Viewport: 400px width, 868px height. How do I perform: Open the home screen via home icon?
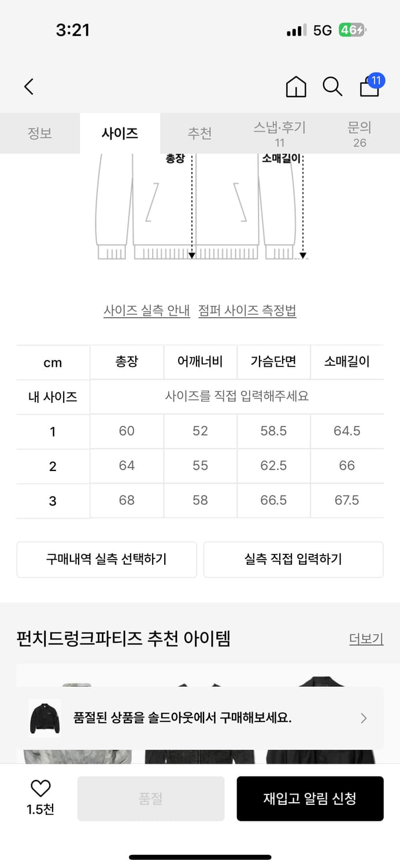pyautogui.click(x=295, y=86)
